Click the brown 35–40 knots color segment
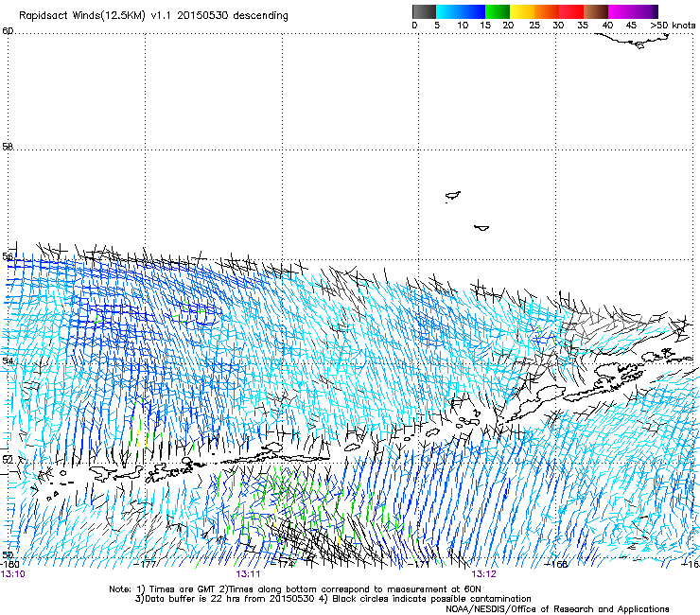The image size is (700, 615). click(x=596, y=11)
